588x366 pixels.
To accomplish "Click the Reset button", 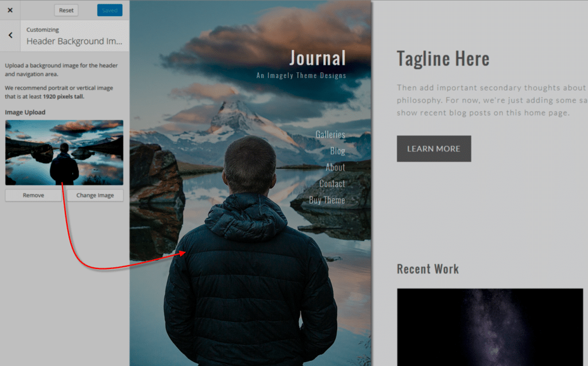I will (x=66, y=10).
